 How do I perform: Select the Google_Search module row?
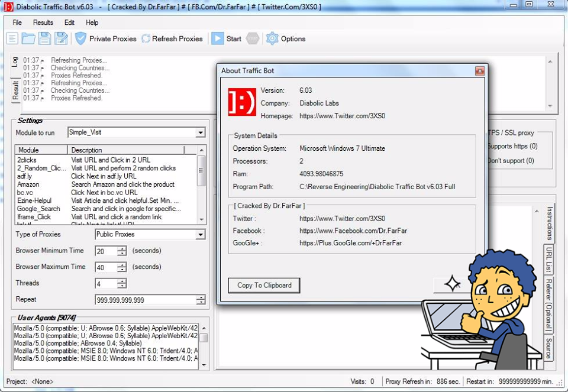[106, 209]
